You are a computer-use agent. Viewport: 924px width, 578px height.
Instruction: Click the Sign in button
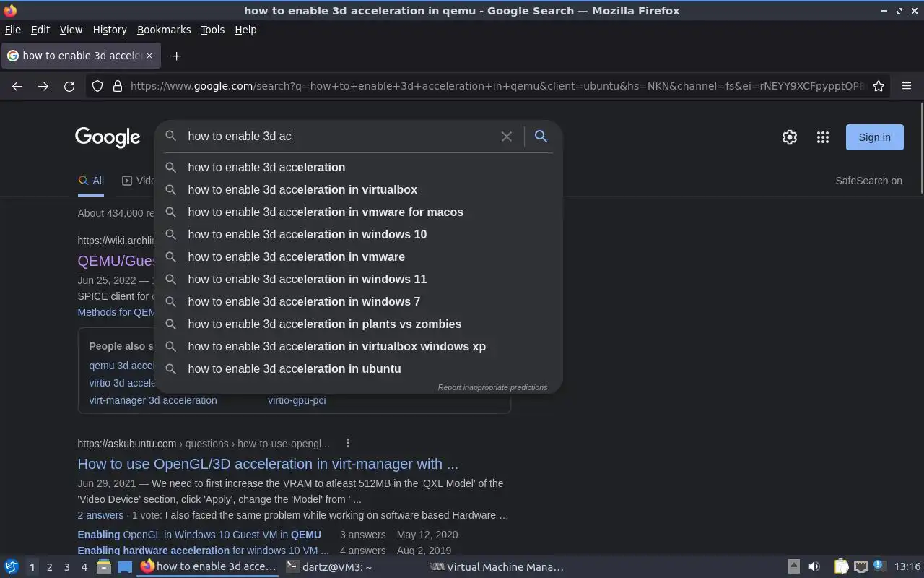pyautogui.click(x=874, y=137)
